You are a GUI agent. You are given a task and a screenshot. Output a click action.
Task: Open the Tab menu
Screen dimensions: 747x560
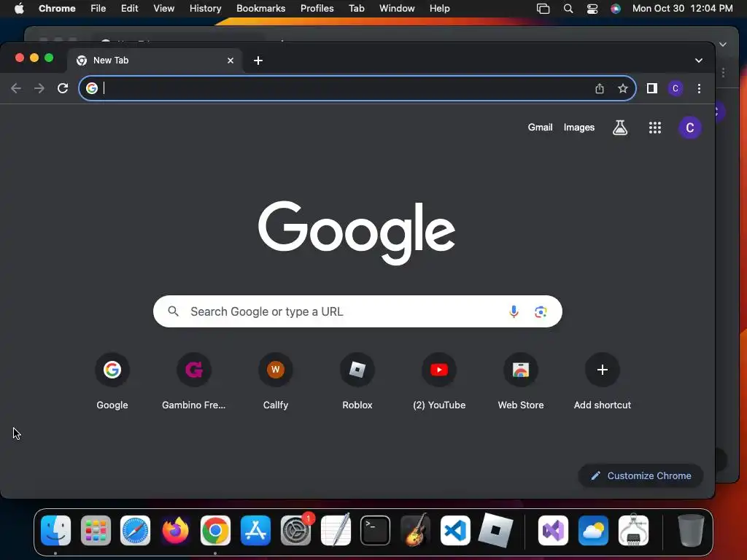[x=356, y=8]
